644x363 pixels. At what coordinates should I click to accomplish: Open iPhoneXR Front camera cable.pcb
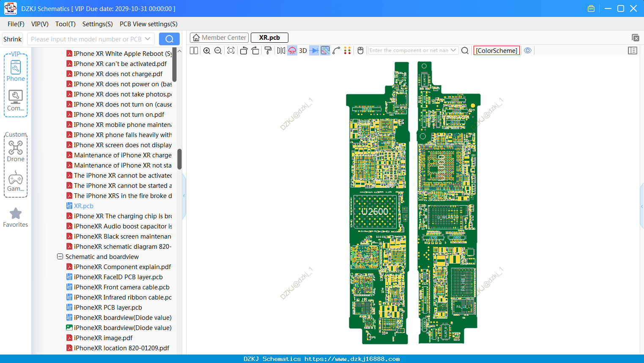coord(121,287)
